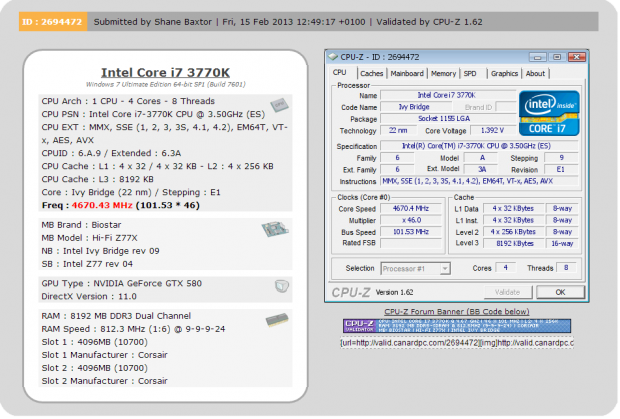
Task: Open the Processor #1 selection dropdown
Action: pos(415,269)
